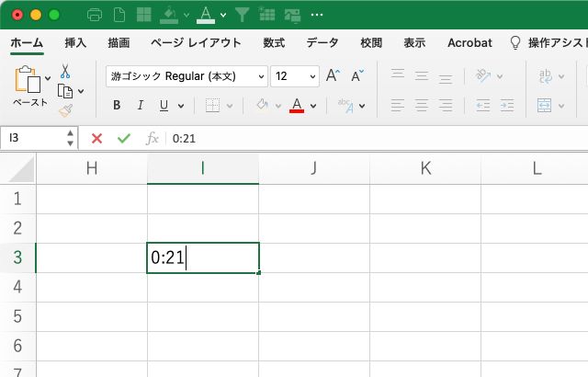Screen dimensions: 588x377
Task: Open the データ (Data) tab
Action: [322, 43]
